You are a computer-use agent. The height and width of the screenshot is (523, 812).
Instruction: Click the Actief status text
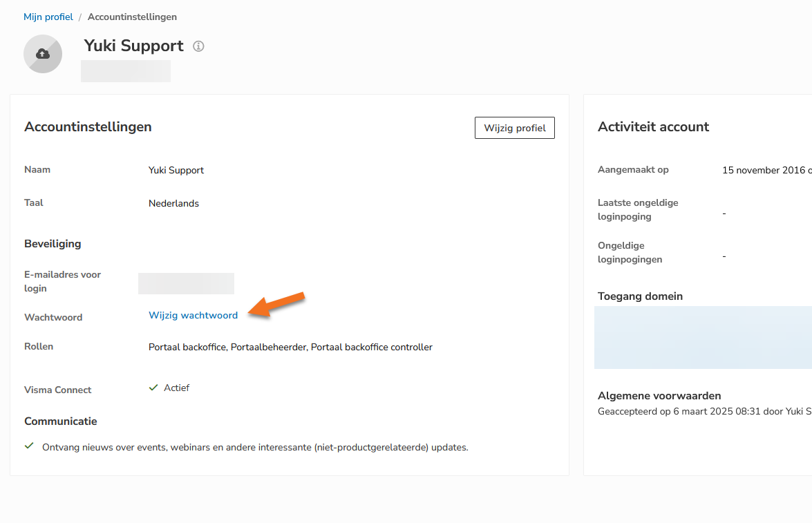(x=177, y=388)
